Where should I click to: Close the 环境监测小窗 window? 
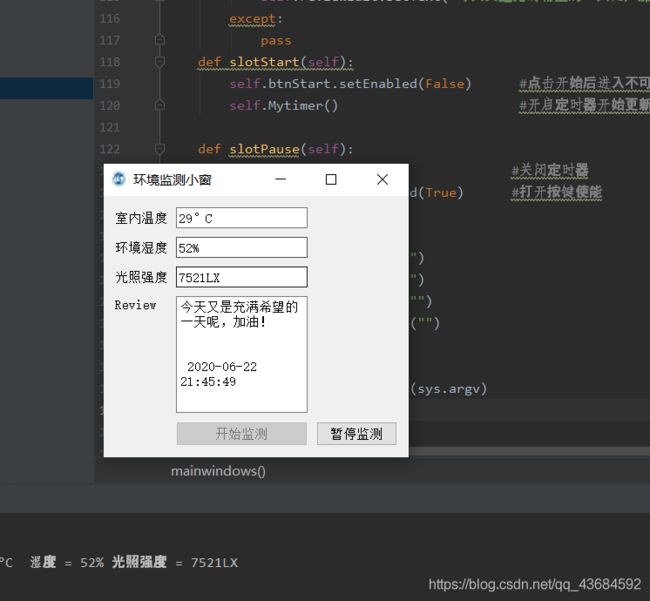[382, 179]
